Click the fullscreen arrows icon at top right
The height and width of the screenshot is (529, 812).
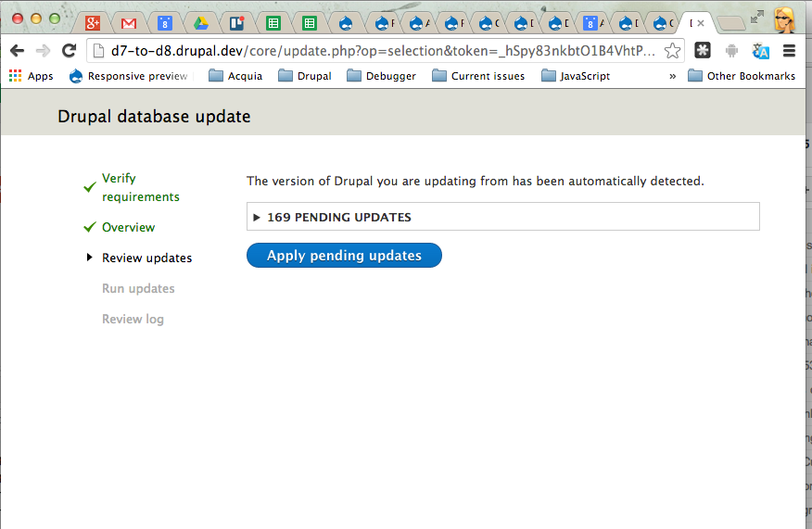click(757, 17)
